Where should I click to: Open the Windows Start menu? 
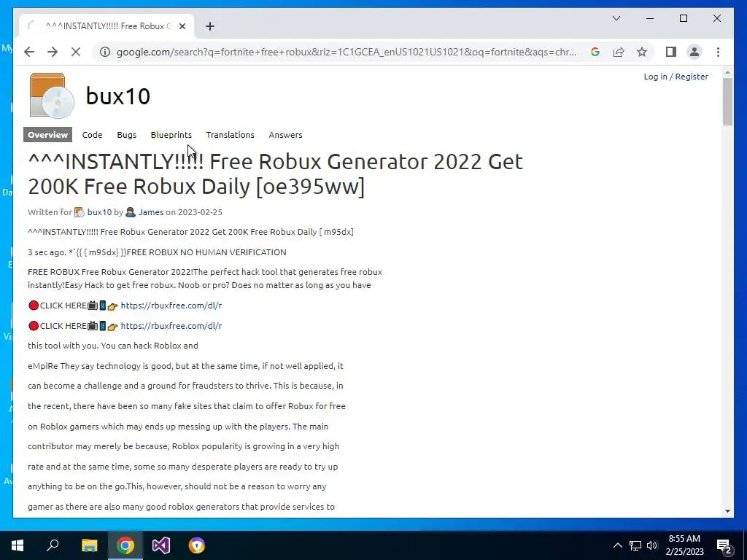pos(18,545)
